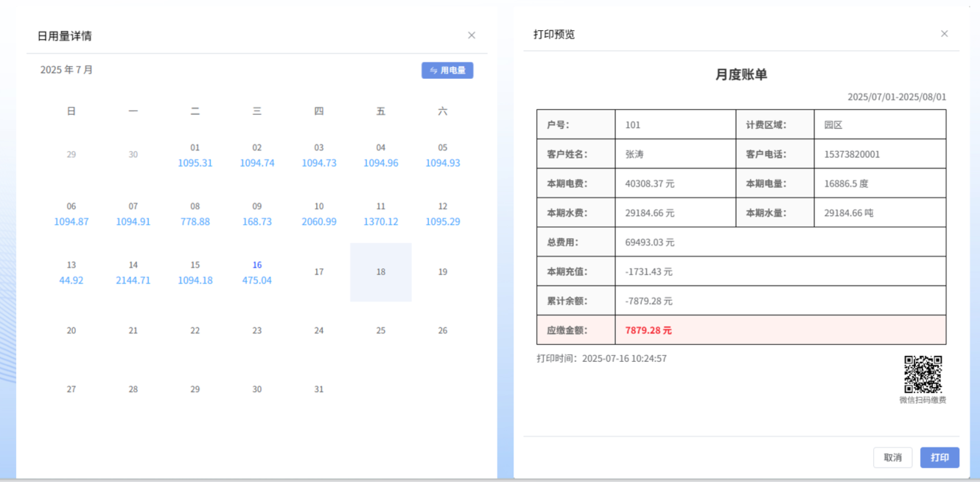Select July 14 with value 2144.71

click(x=133, y=272)
